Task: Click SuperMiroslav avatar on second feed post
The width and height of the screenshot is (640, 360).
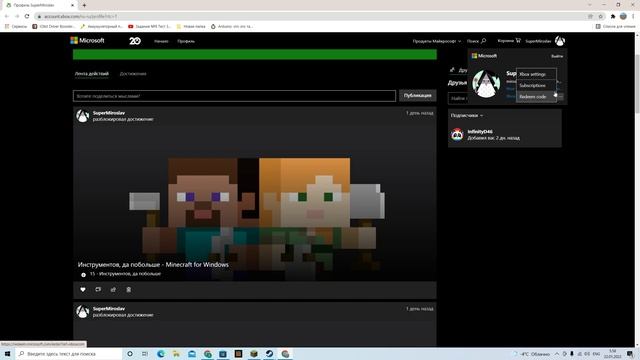Action: click(82, 312)
